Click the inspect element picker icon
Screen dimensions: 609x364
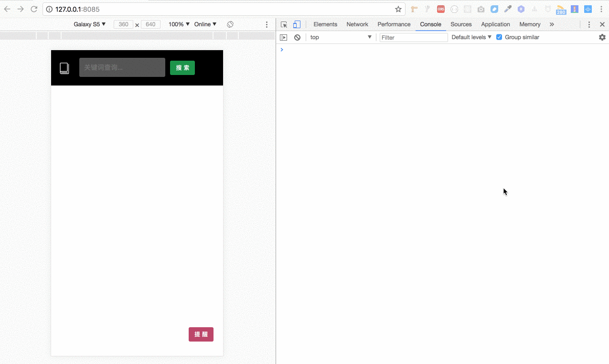click(284, 24)
